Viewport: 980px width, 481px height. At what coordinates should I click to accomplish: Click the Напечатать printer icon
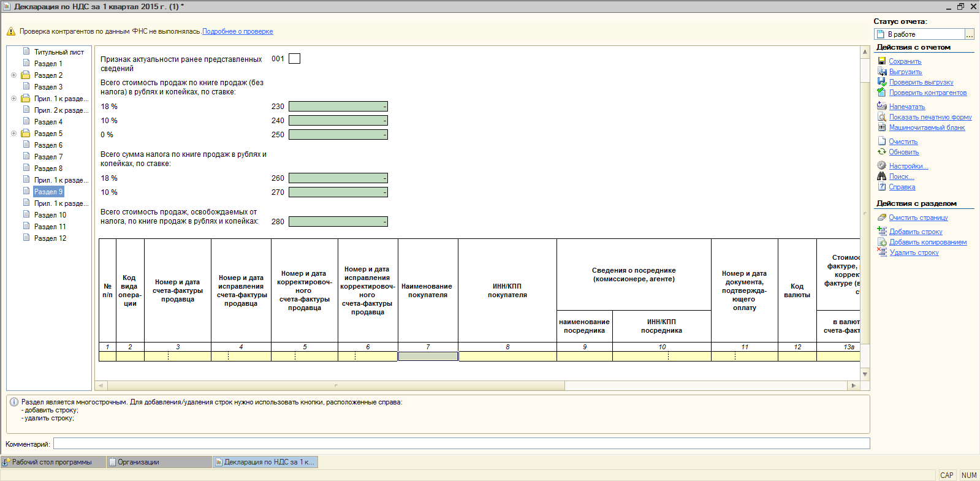pos(881,106)
